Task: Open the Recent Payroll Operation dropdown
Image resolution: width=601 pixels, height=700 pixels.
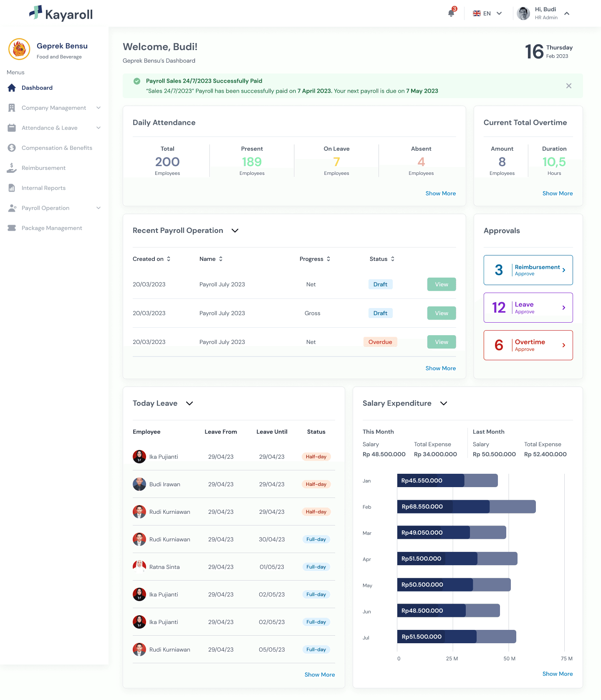Action: coord(235,230)
